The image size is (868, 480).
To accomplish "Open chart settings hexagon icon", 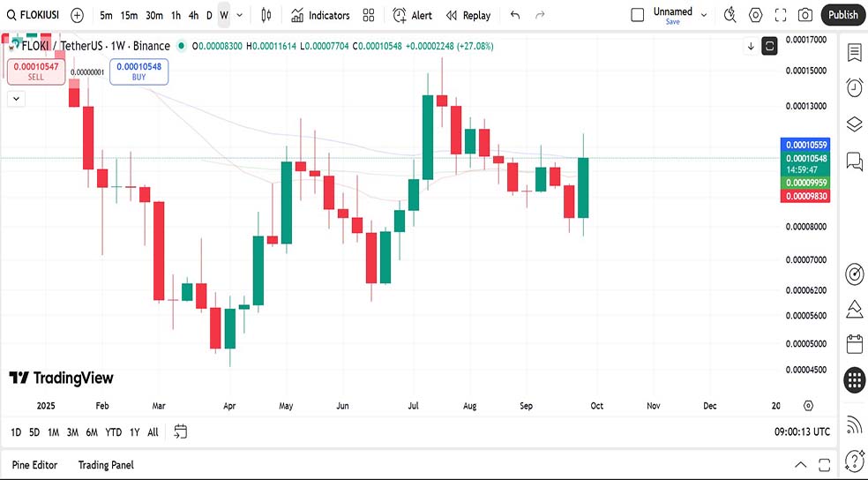I will (756, 15).
